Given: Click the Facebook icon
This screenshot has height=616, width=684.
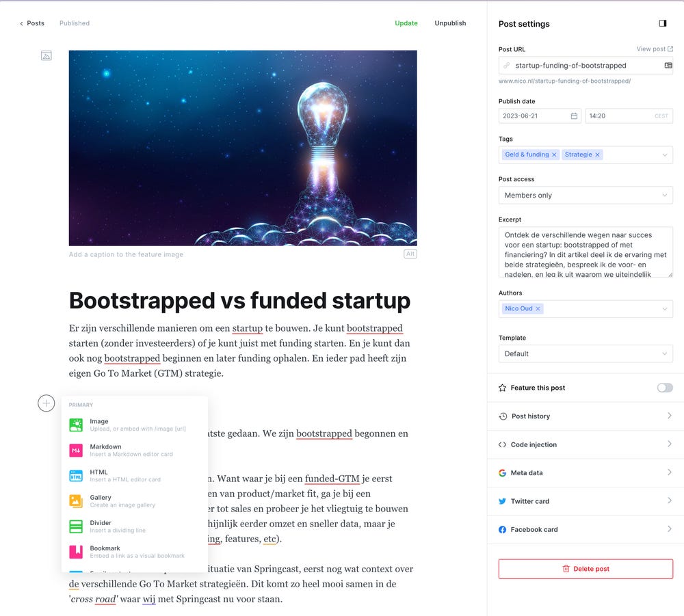Looking at the screenshot, I should coord(503,529).
